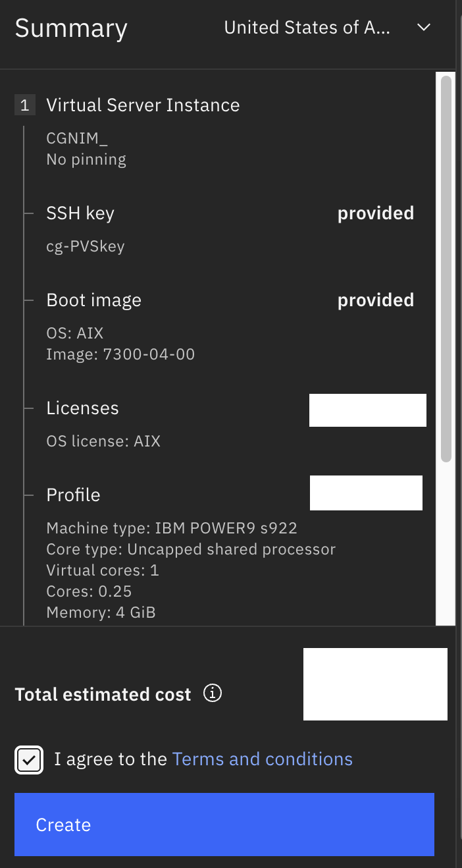Click the Image: 7300-04-00 text
This screenshot has height=868, width=462.
tap(120, 354)
